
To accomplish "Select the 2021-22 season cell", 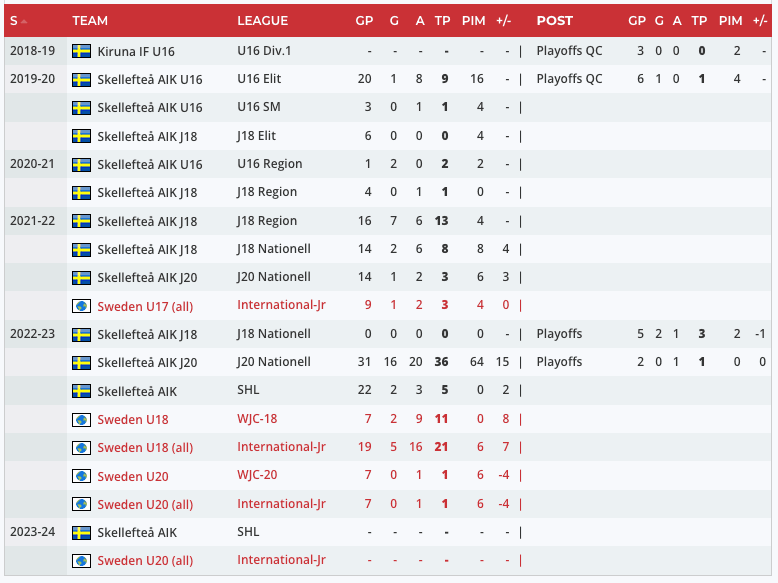I will tap(32, 221).
